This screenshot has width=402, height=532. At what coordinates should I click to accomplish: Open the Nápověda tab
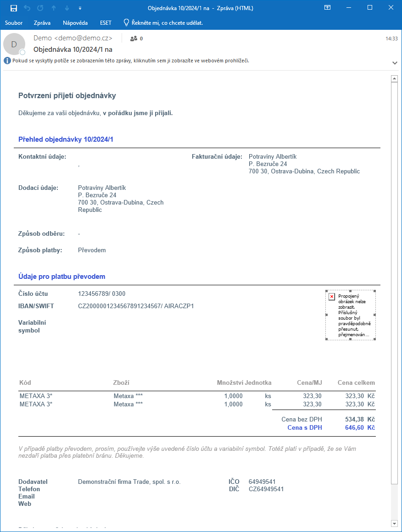[x=75, y=23]
